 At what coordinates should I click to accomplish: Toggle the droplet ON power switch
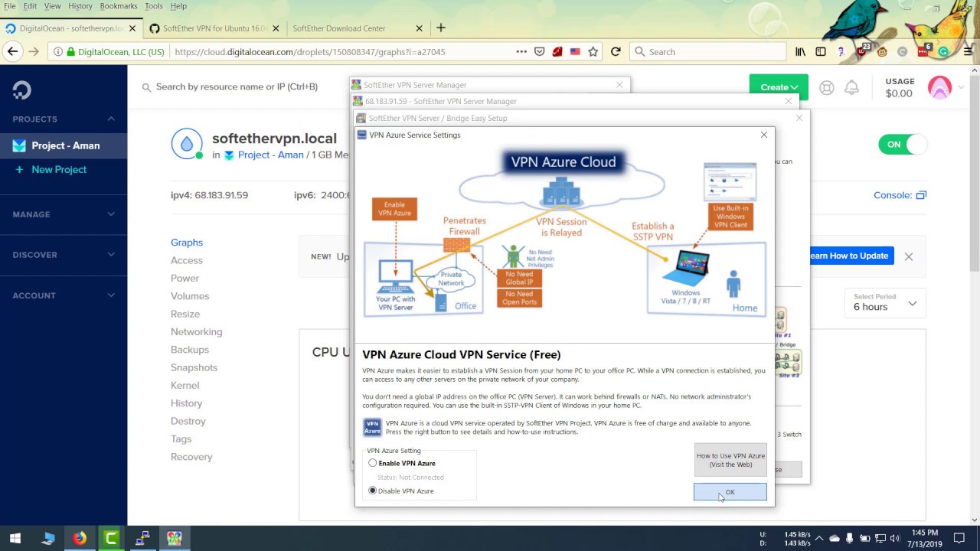coord(903,144)
